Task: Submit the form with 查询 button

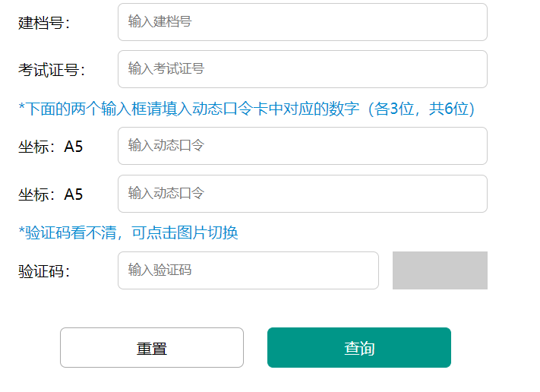Action: [358, 348]
